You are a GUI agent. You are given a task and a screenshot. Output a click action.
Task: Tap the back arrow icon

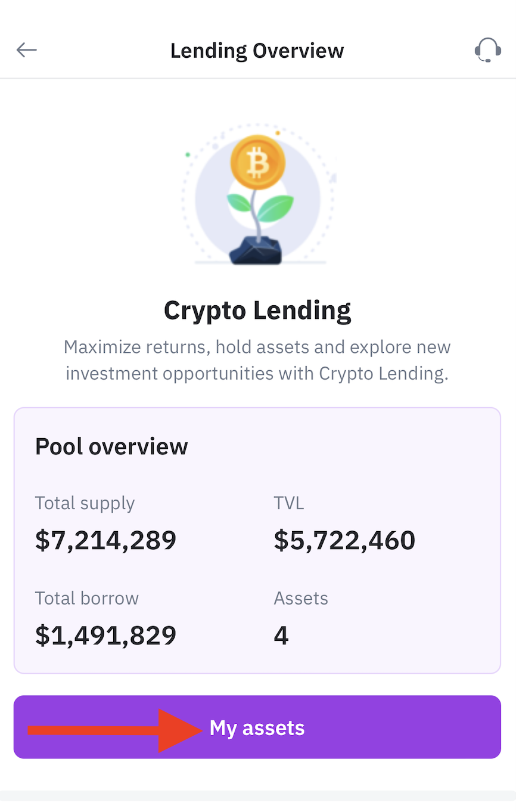[27, 50]
